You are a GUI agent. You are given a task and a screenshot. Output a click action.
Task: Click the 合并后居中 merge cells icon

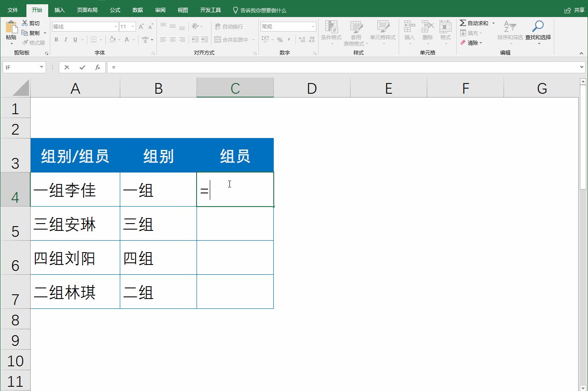[217, 39]
